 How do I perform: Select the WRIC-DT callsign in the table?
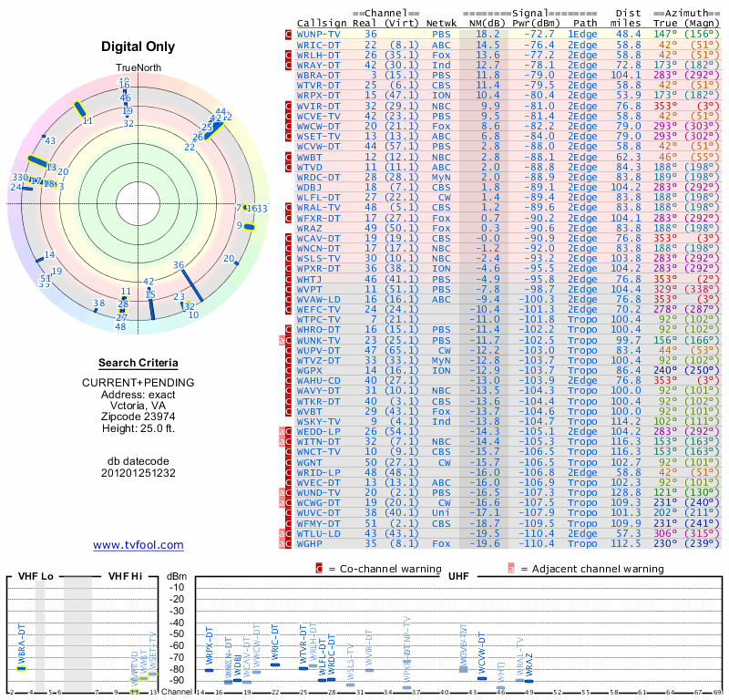(x=318, y=44)
